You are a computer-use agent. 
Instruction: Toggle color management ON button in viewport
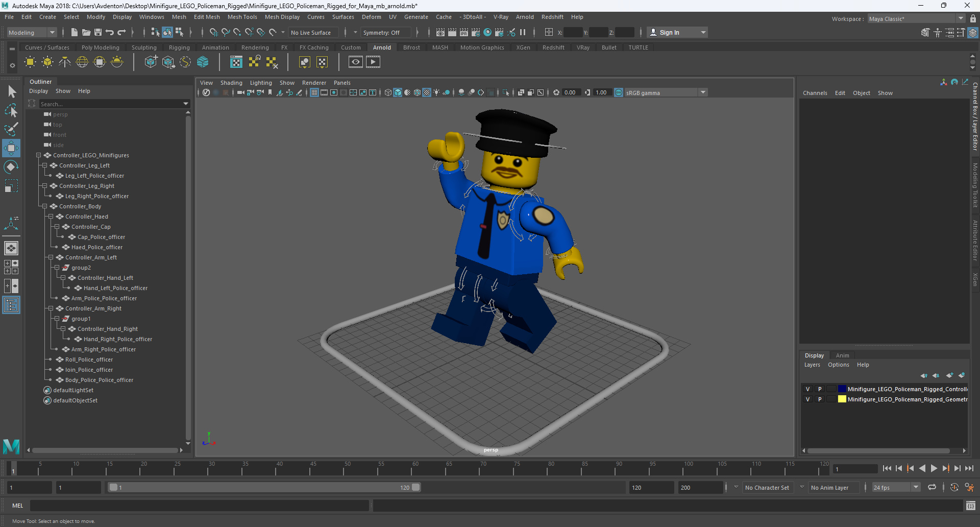619,92
